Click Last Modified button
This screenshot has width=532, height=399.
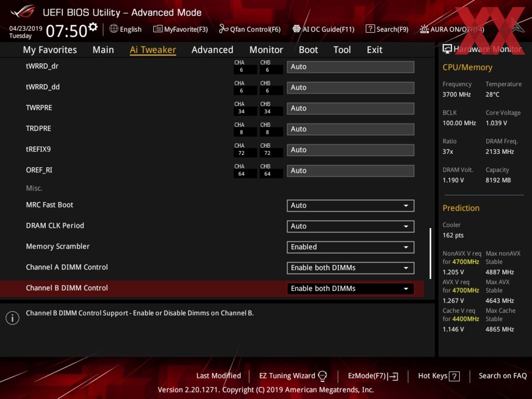tap(218, 376)
